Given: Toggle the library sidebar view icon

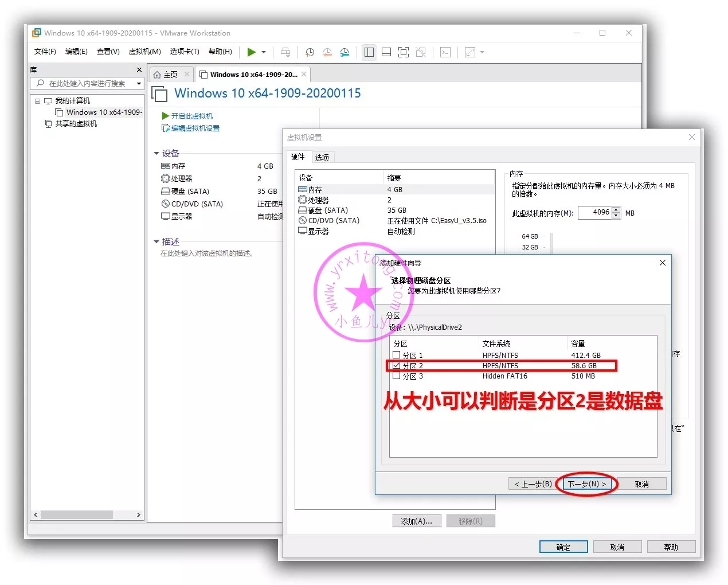Looking at the screenshot, I should 369,52.
